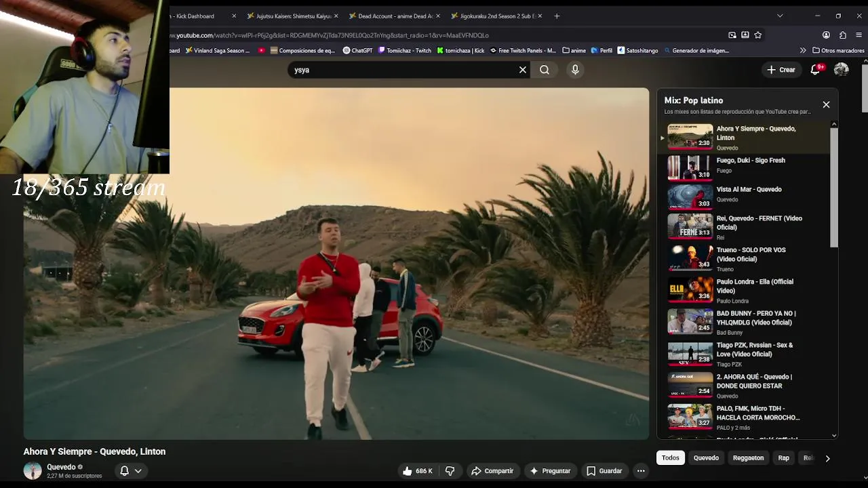Open the anime bookmarks folder
The width and height of the screenshot is (868, 488).
[574, 50]
